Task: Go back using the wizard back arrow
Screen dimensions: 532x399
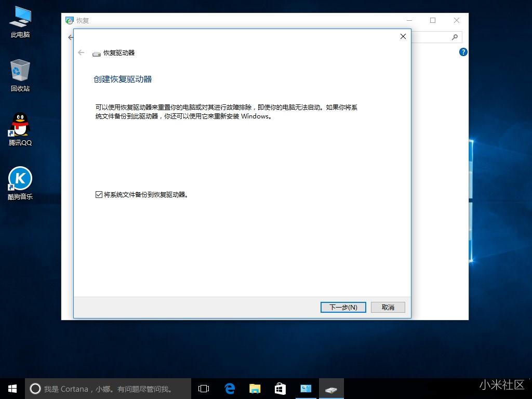Action: [81, 52]
